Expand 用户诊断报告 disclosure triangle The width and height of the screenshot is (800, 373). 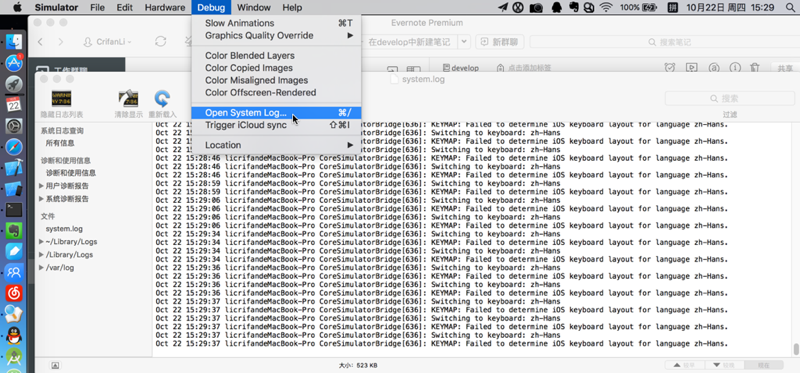point(41,186)
